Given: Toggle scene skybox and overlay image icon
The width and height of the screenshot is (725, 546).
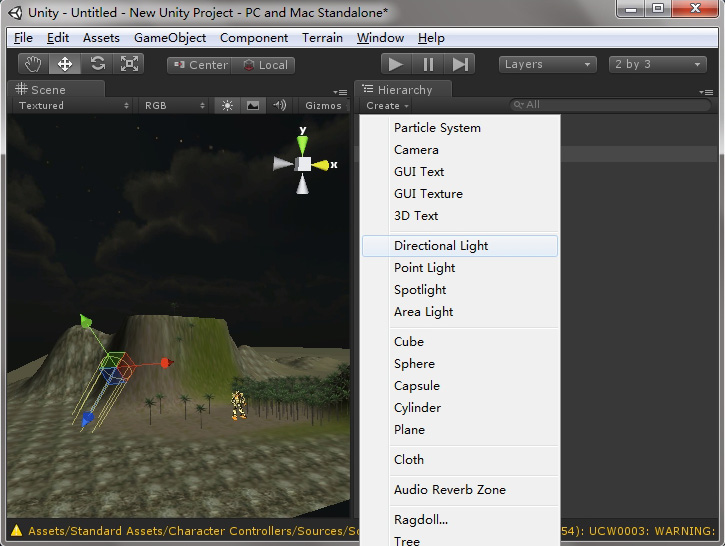Looking at the screenshot, I should coord(253,105).
